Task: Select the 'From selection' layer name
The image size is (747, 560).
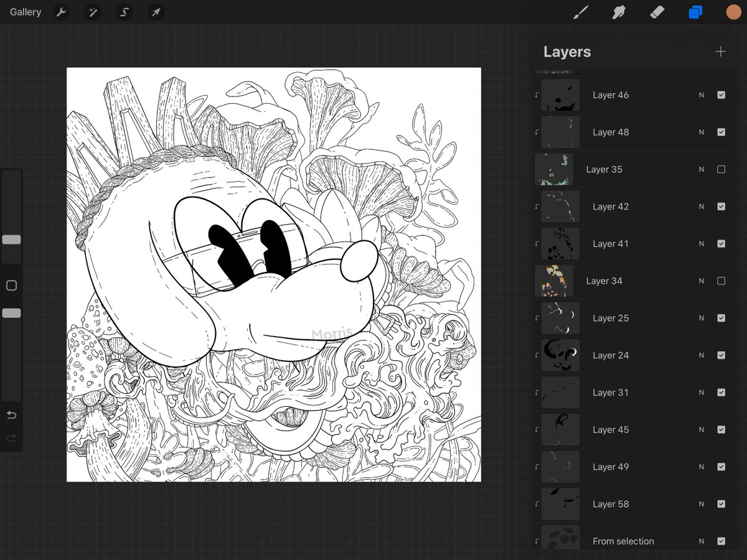Action: [x=623, y=541]
